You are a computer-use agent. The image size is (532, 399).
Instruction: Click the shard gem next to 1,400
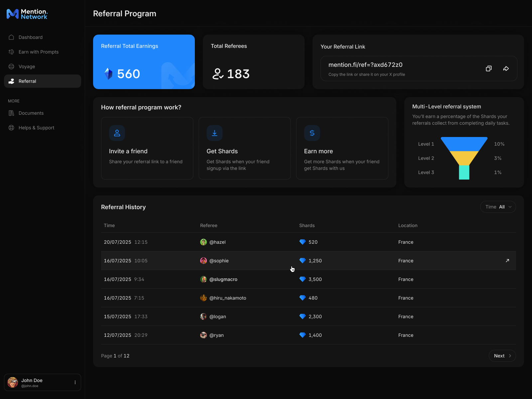coord(303,335)
